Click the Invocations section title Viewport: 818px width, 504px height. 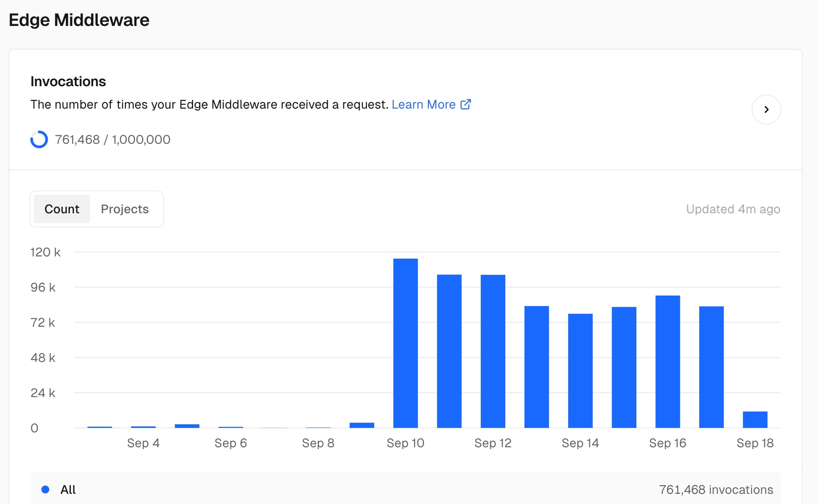[68, 81]
